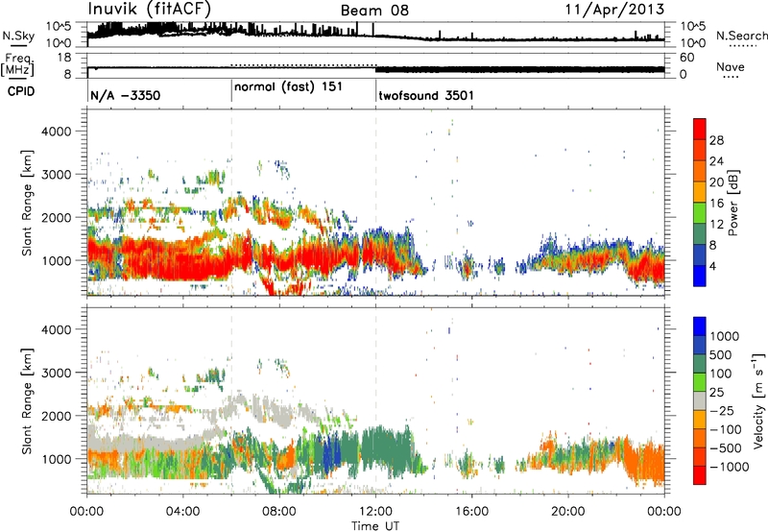This screenshot has height=532, width=768.
Task: Click the '18' tick on the frequency axis
Action: [x=64, y=58]
